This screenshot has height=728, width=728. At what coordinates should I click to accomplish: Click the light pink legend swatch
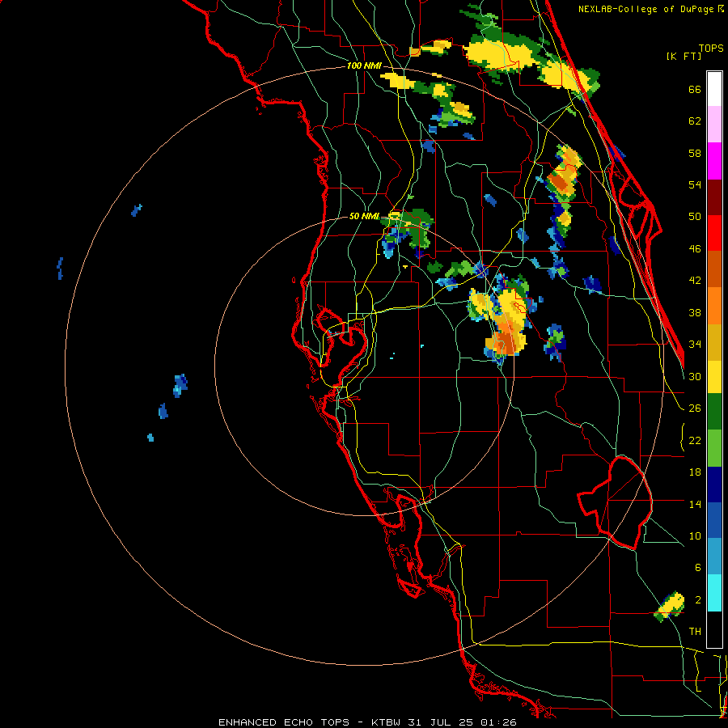pyautogui.click(x=714, y=125)
